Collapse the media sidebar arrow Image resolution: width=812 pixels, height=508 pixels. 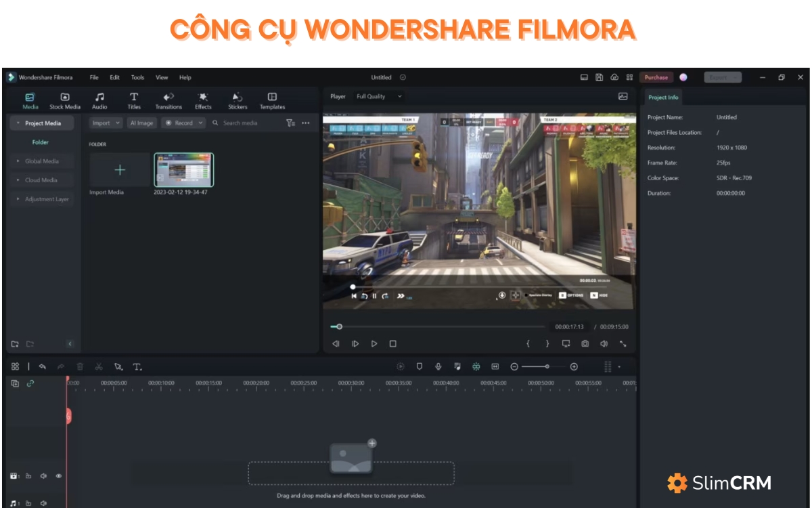(70, 344)
